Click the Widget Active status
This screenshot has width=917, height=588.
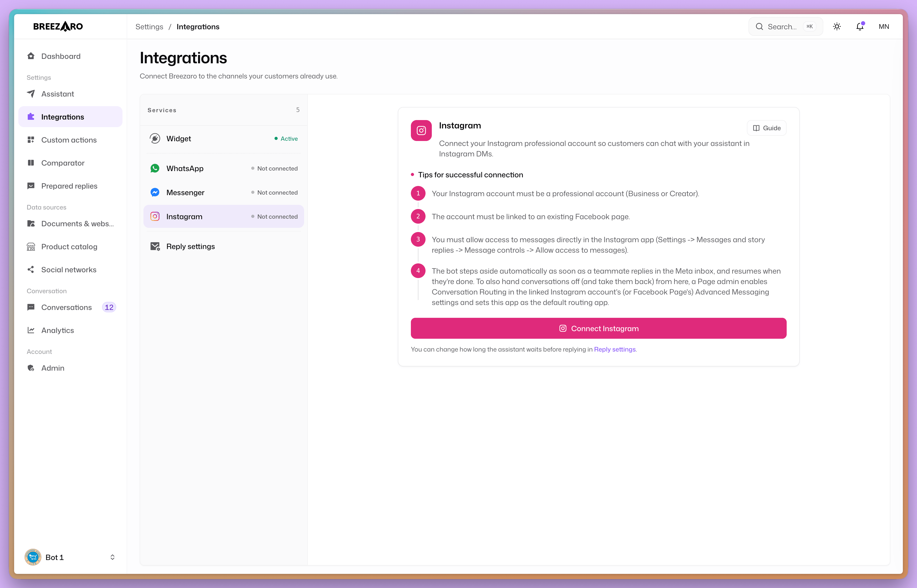click(286, 138)
